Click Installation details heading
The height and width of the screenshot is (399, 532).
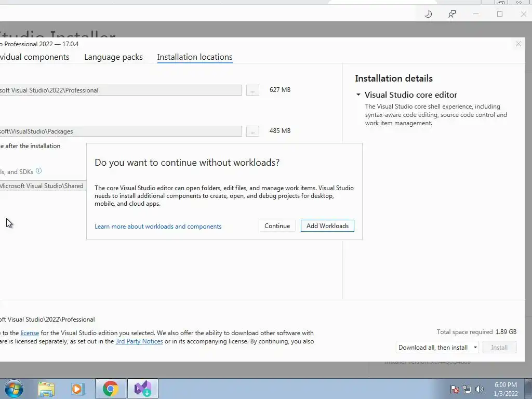click(x=394, y=78)
